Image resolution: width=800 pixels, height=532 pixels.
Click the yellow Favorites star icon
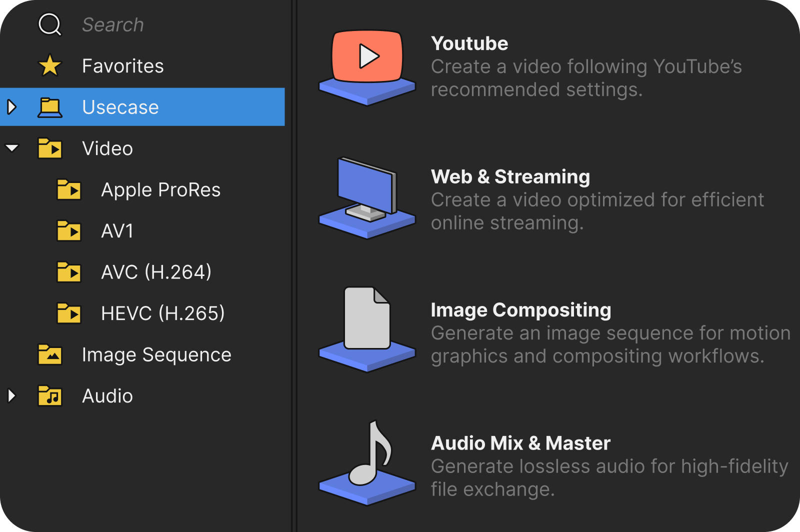click(x=50, y=66)
